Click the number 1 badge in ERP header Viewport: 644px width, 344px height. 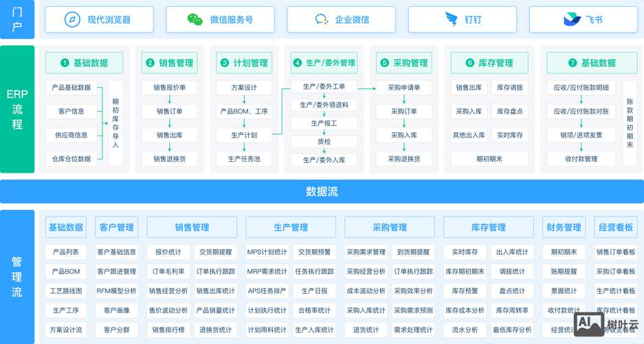coord(65,63)
